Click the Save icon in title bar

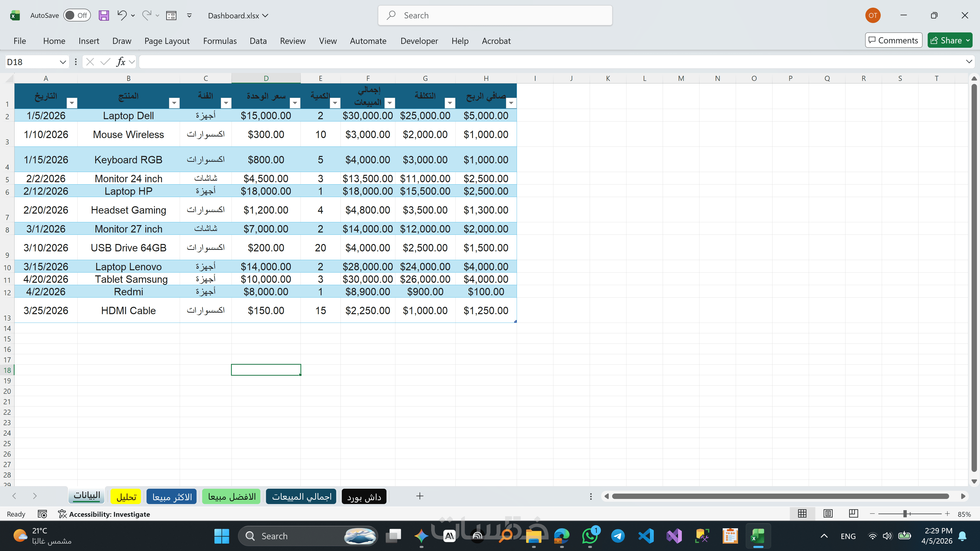[103, 15]
